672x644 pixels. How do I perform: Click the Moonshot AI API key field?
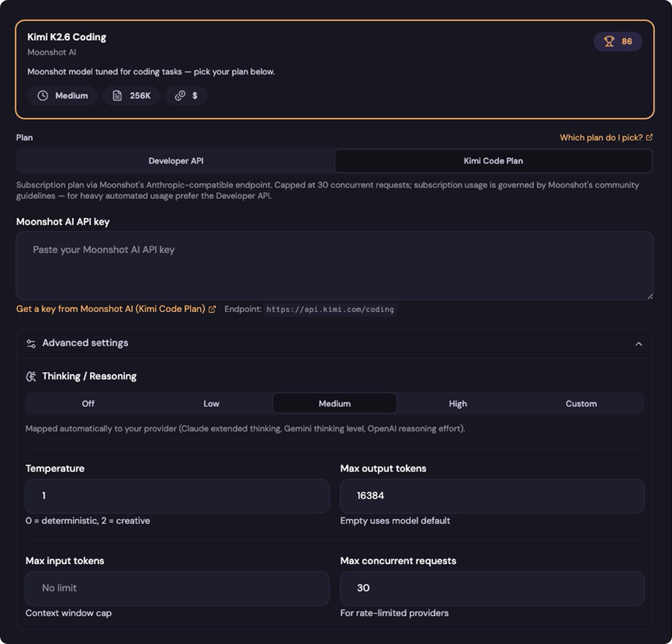click(335, 265)
